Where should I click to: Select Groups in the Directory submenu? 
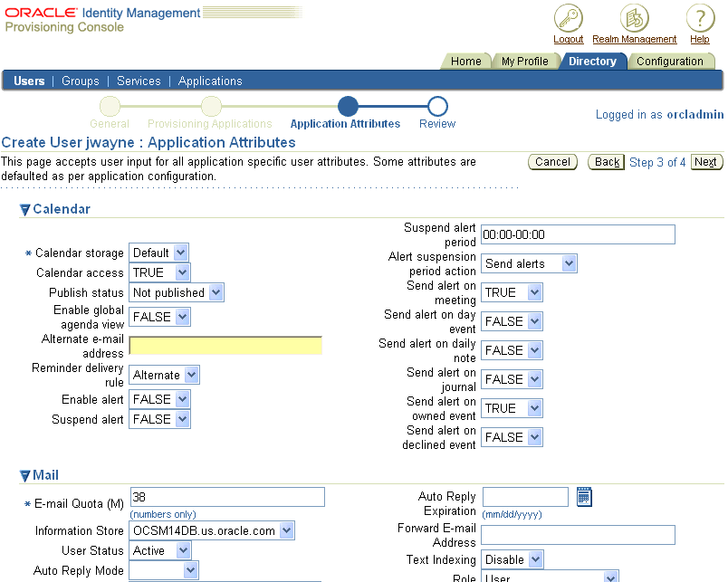pyautogui.click(x=81, y=81)
